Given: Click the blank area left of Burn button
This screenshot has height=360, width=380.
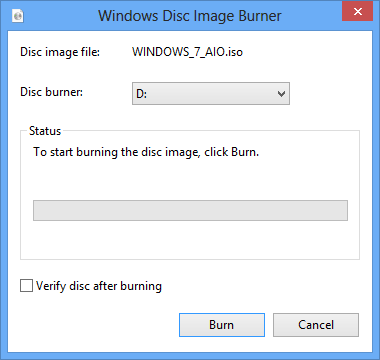Looking at the screenshot, I should coord(99,325).
